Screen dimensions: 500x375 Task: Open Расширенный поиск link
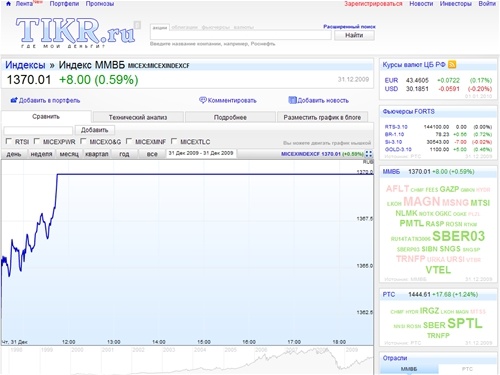pos(349,26)
